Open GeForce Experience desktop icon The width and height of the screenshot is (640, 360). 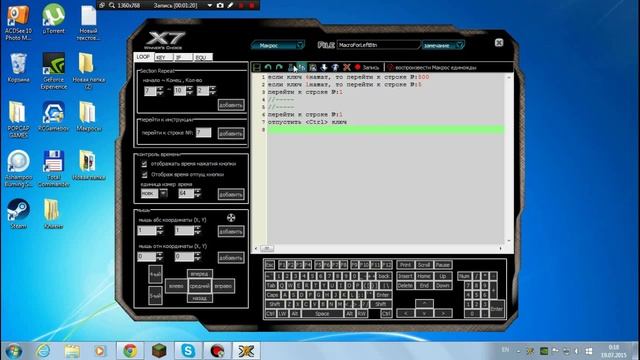click(x=53, y=71)
